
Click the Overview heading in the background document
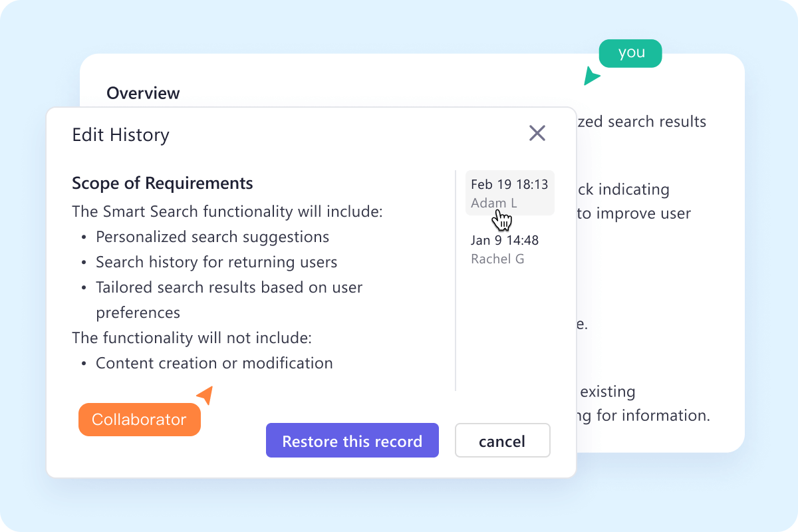[x=143, y=93]
